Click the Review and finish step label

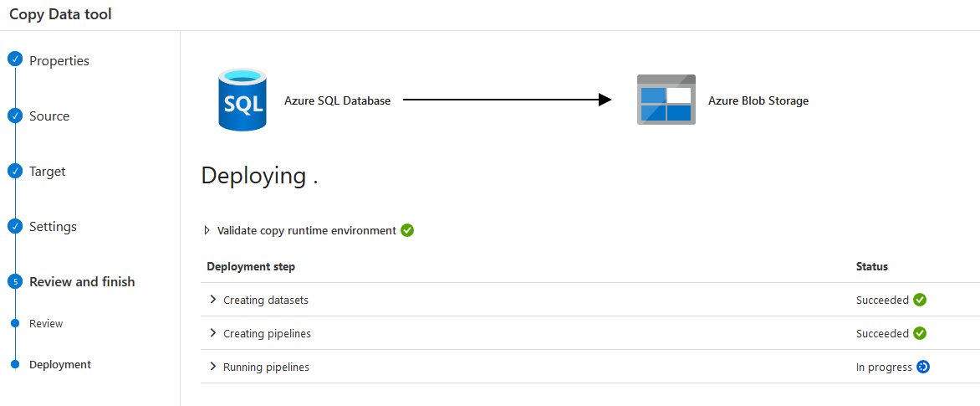click(x=82, y=282)
